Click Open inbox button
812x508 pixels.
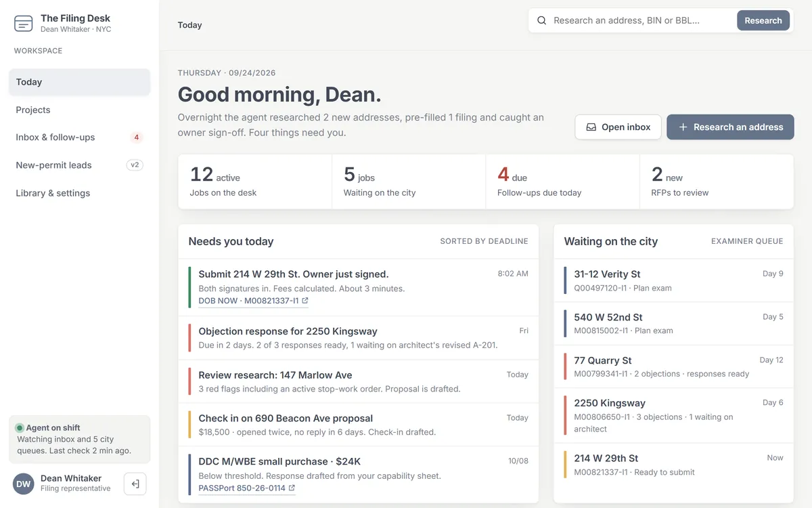(618, 127)
